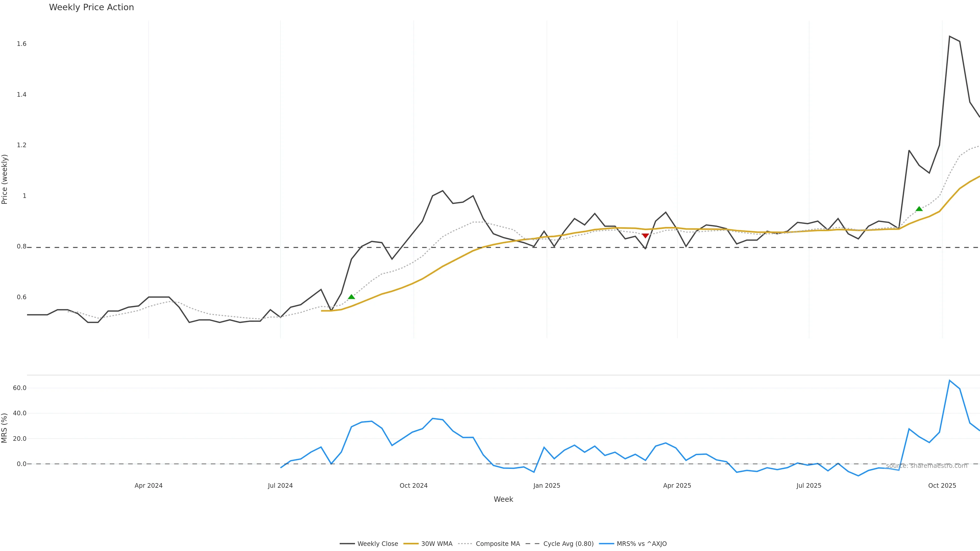Toggle the Weekly Close series label in legend
The image size is (980, 551).
377,544
